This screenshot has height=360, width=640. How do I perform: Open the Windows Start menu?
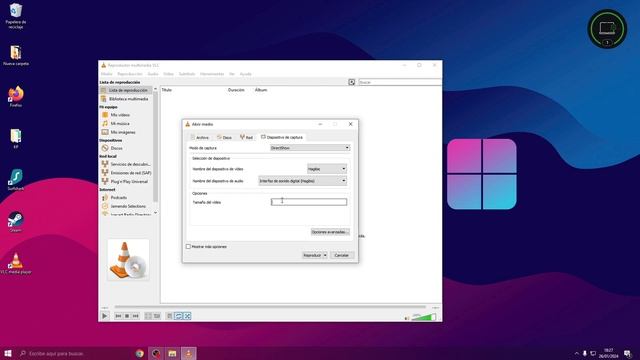coord(7,353)
